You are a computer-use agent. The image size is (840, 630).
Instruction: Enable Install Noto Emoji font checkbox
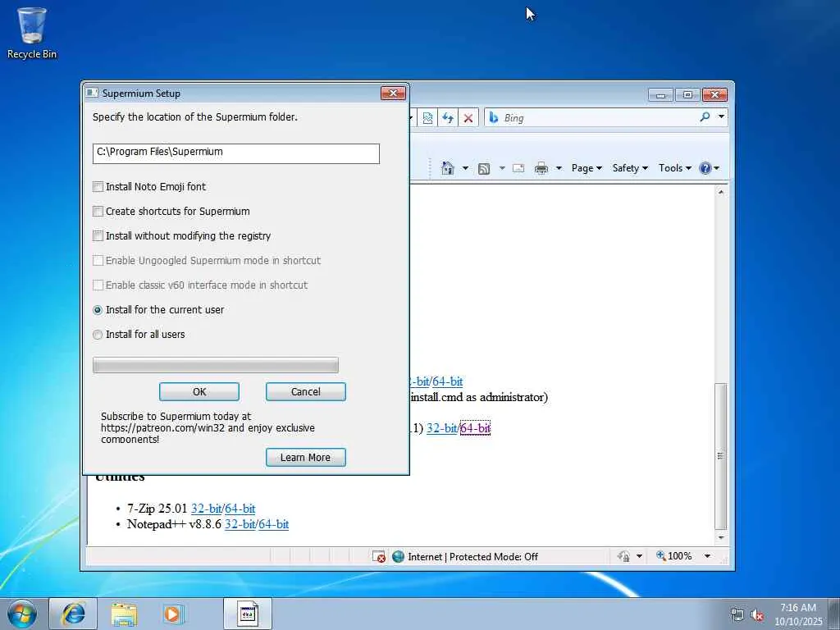point(98,186)
